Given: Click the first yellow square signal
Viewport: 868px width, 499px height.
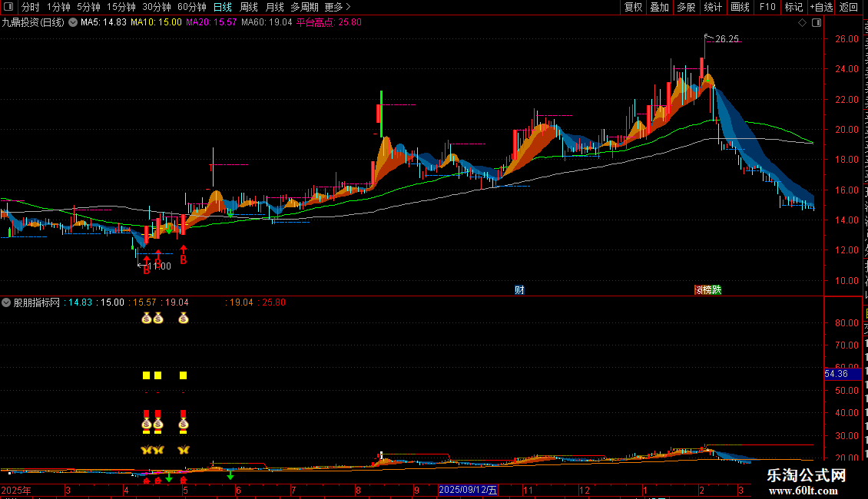Looking at the screenshot, I should pyautogui.click(x=146, y=375).
